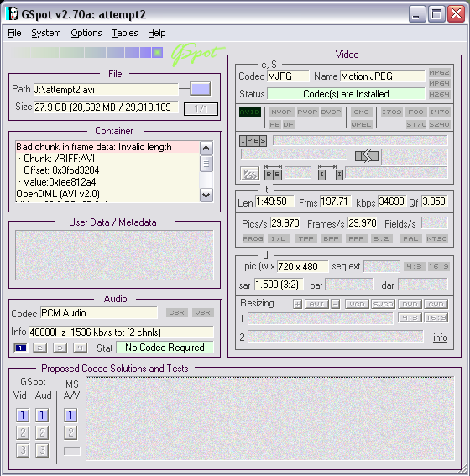The width and height of the screenshot is (470, 476).
Task: Click the S240 colorimetry indicator
Action: 439,124
